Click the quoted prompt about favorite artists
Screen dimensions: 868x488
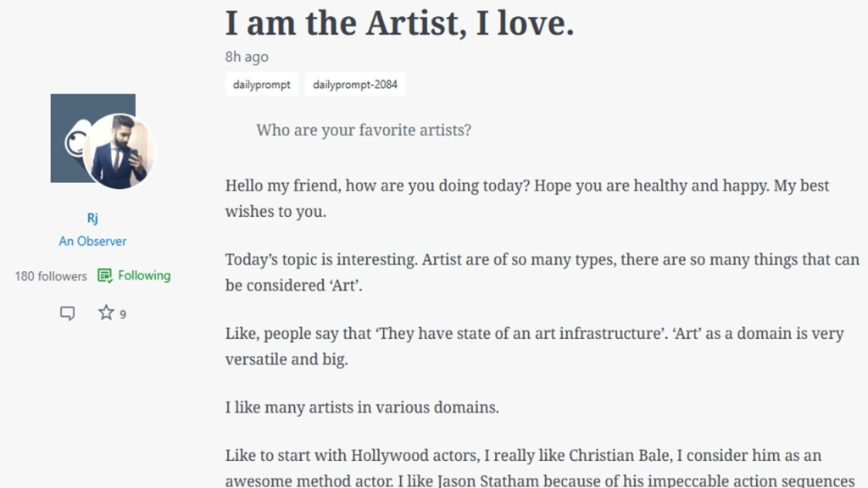pyautogui.click(x=364, y=130)
